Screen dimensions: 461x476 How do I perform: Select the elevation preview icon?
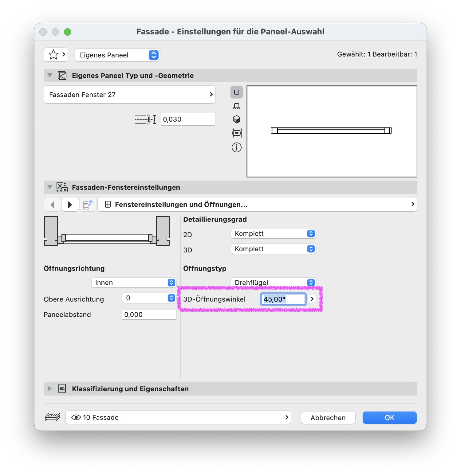tap(237, 106)
